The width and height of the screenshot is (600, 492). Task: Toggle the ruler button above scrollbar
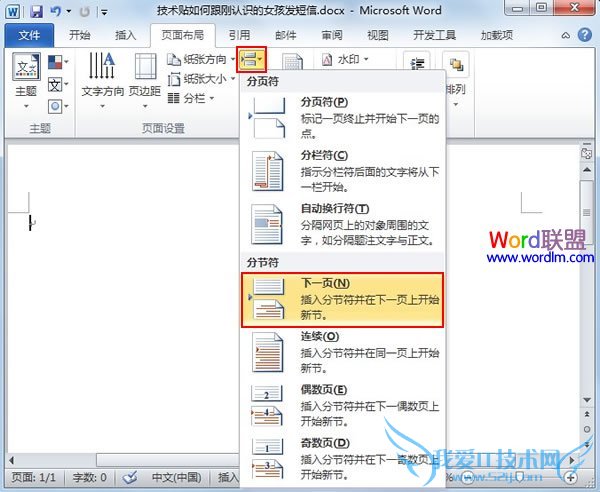(587, 152)
